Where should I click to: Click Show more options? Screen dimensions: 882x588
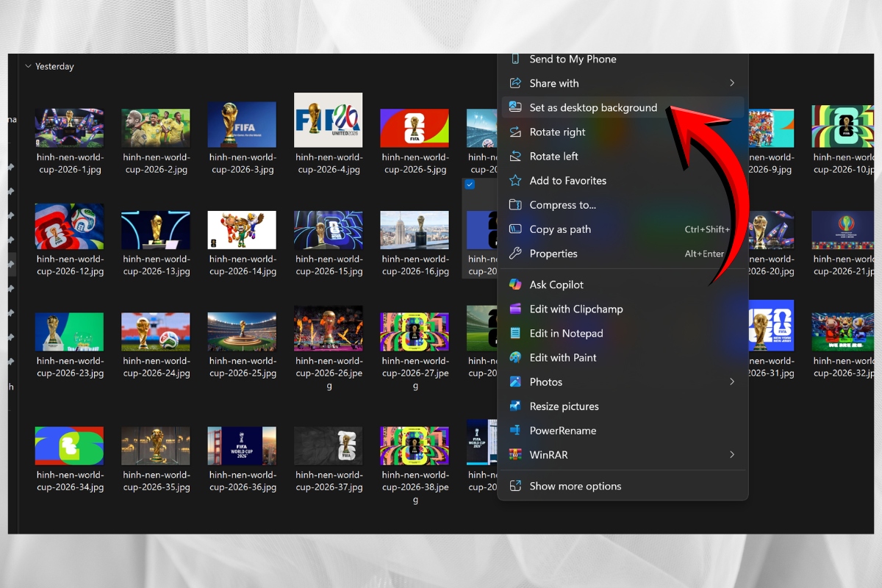(x=575, y=486)
